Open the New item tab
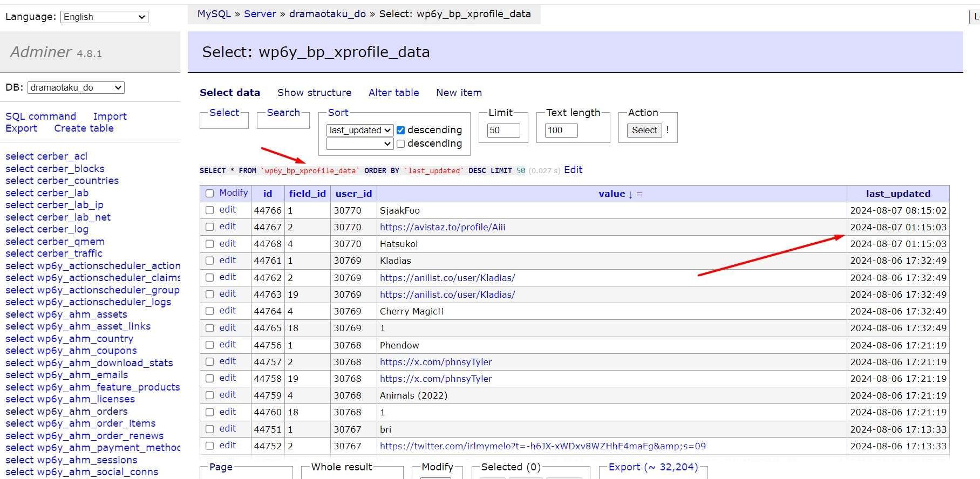The height and width of the screenshot is (479, 980). pyautogui.click(x=459, y=93)
